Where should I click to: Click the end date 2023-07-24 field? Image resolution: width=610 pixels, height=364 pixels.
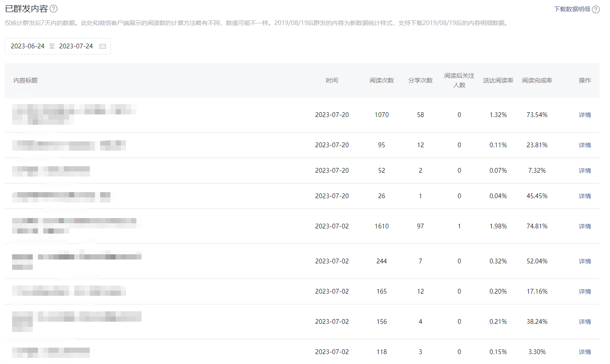click(76, 46)
